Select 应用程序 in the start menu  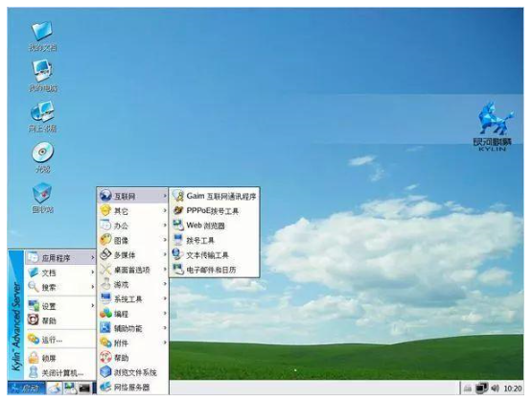pyautogui.click(x=60, y=258)
